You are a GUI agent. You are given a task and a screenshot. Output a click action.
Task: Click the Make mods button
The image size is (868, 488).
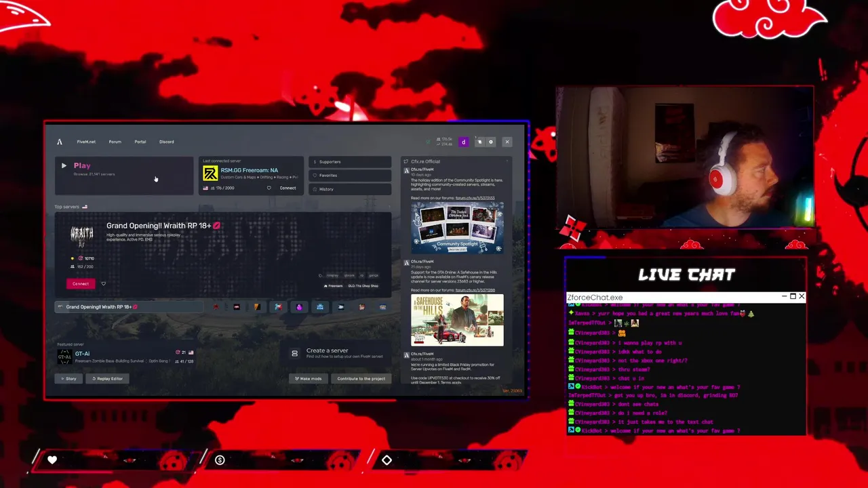tap(309, 379)
